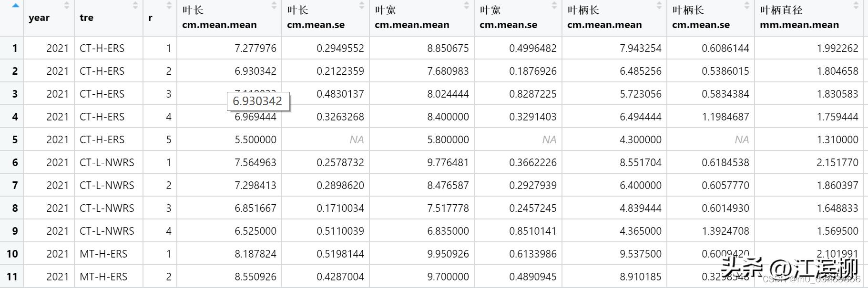Select the 叶宽 cm.mean.mean column header
This screenshot has width=868, height=288.
coord(412,18)
